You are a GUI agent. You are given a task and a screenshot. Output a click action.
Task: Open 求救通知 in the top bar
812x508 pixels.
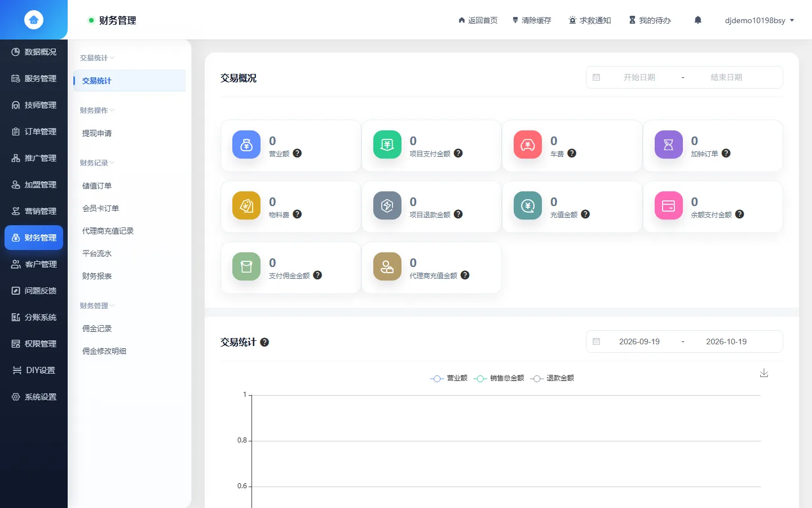point(590,20)
